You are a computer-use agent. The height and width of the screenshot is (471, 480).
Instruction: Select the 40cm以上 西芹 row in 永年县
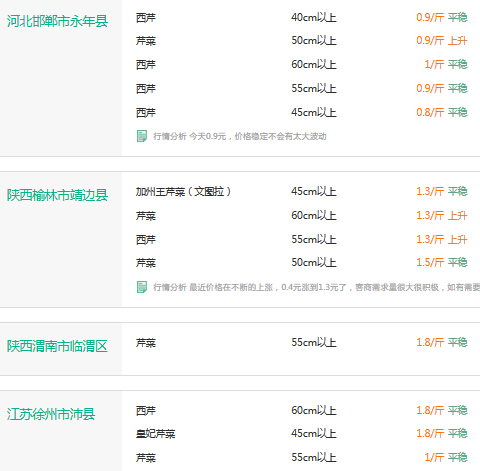click(x=301, y=17)
